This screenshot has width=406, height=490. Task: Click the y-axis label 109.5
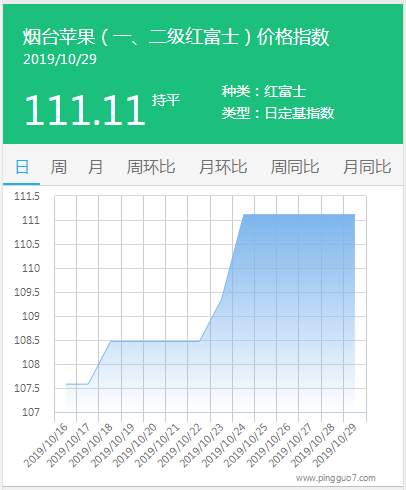[27, 292]
